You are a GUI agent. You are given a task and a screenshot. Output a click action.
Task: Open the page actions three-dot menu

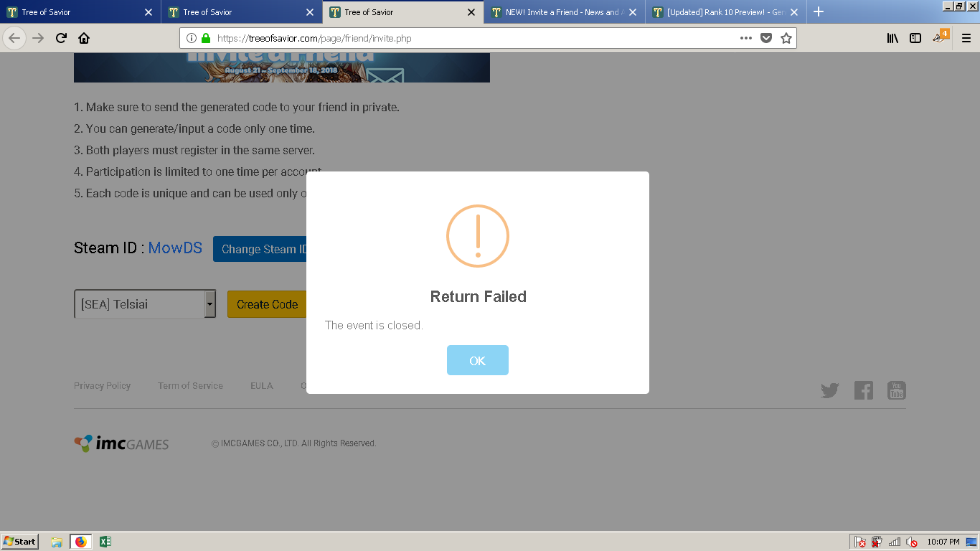746,38
